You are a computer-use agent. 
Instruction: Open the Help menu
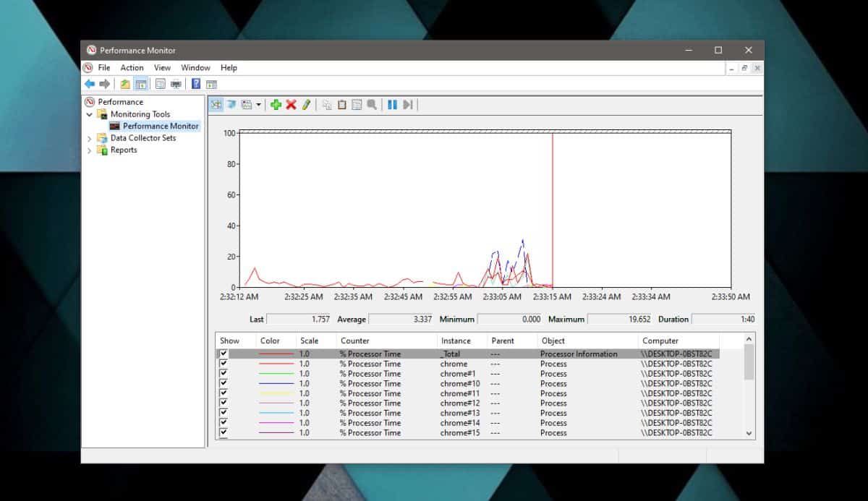click(229, 67)
